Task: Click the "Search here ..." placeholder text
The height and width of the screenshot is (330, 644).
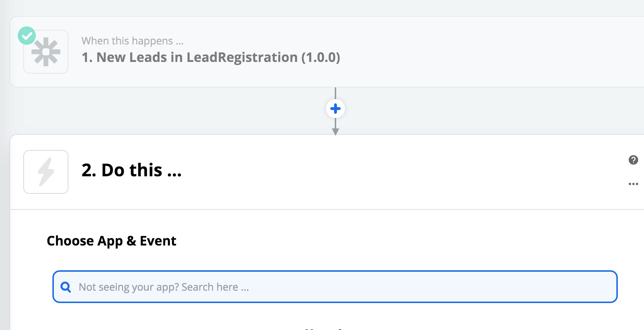Action: click(x=215, y=287)
